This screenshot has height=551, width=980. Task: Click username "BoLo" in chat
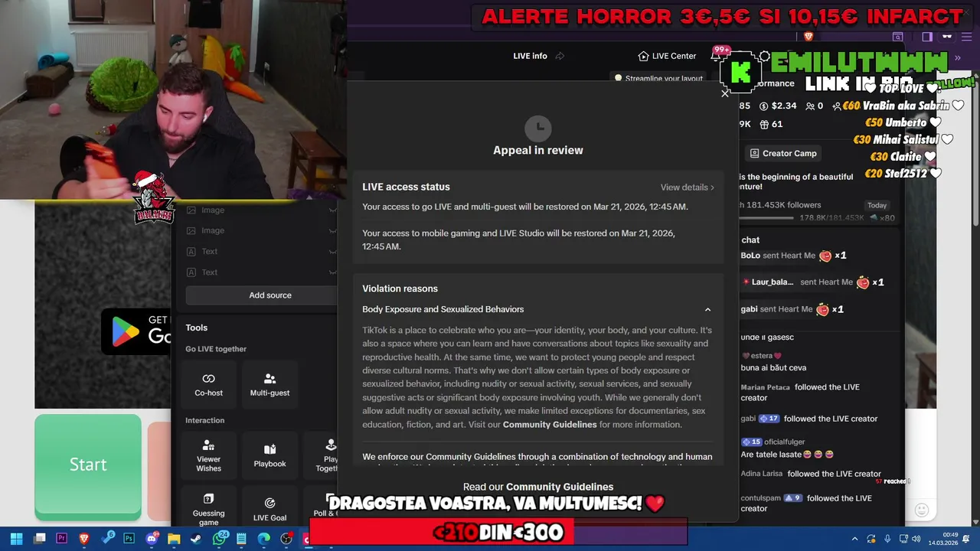(750, 256)
